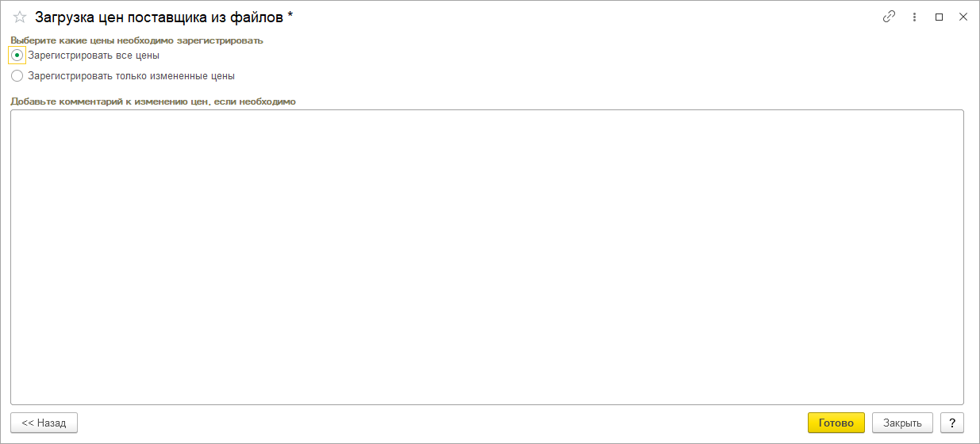This screenshot has width=980, height=444.
Task: Maximize the price loading window
Action: point(939,17)
